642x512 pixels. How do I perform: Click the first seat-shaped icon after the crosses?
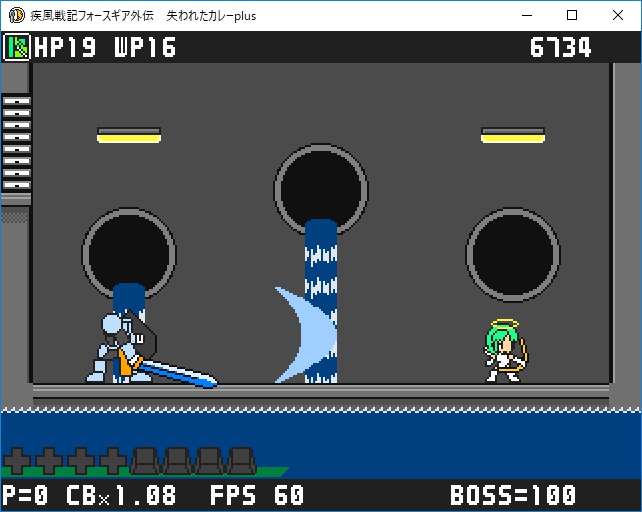point(145,461)
